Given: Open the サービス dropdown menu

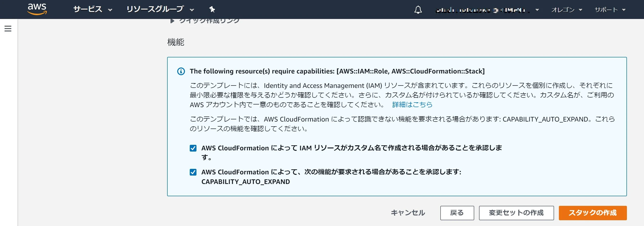Looking at the screenshot, I should [93, 10].
